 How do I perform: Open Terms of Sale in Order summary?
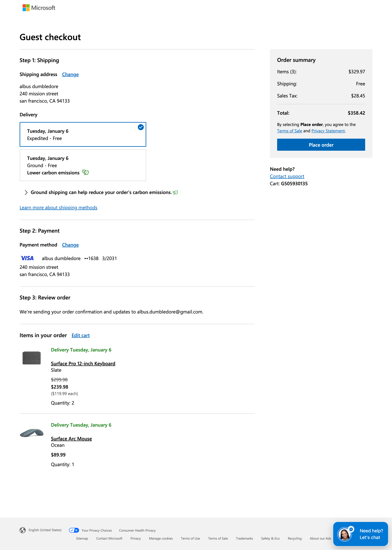click(289, 131)
